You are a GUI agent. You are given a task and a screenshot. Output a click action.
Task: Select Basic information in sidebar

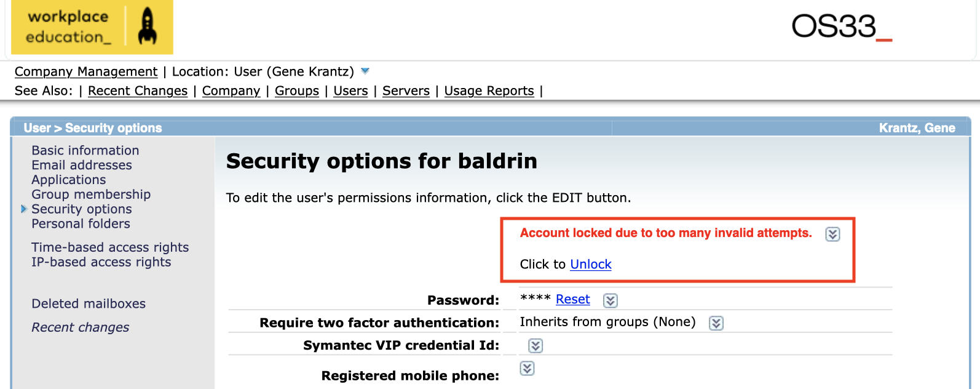tap(85, 150)
